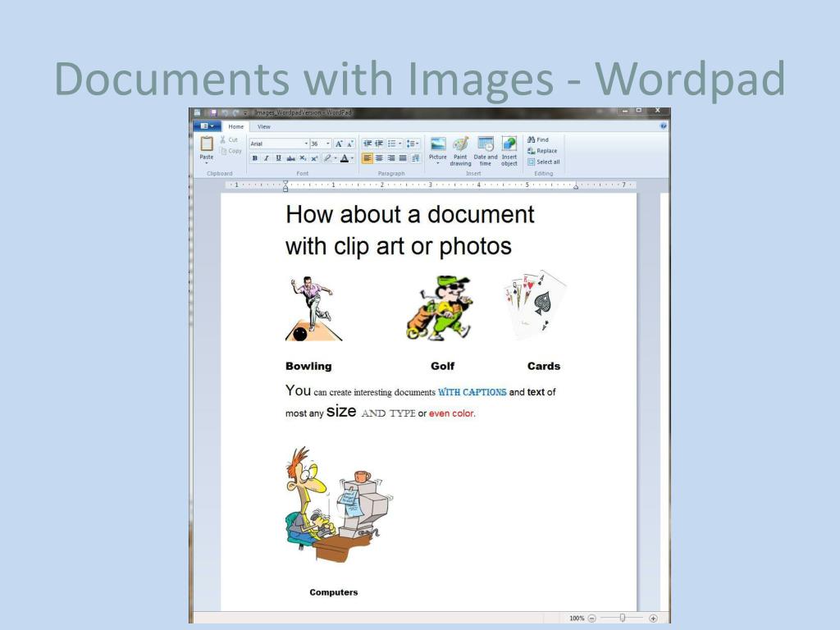Click the text highlight color pen
Image resolution: width=840 pixels, height=630 pixels.
pyautogui.click(x=326, y=158)
